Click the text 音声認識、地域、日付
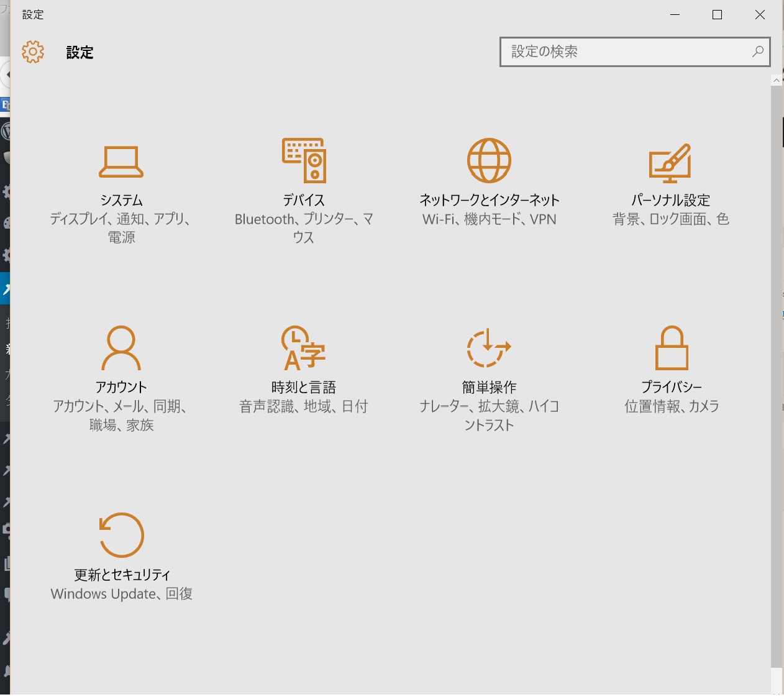This screenshot has height=697, width=784. click(x=304, y=406)
